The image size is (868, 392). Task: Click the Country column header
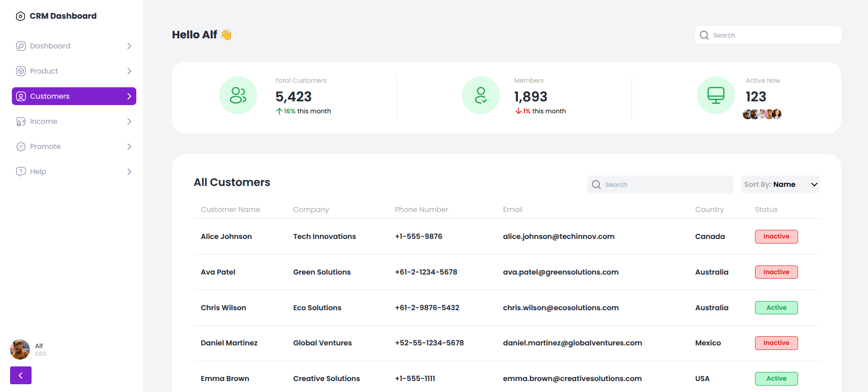coord(709,210)
